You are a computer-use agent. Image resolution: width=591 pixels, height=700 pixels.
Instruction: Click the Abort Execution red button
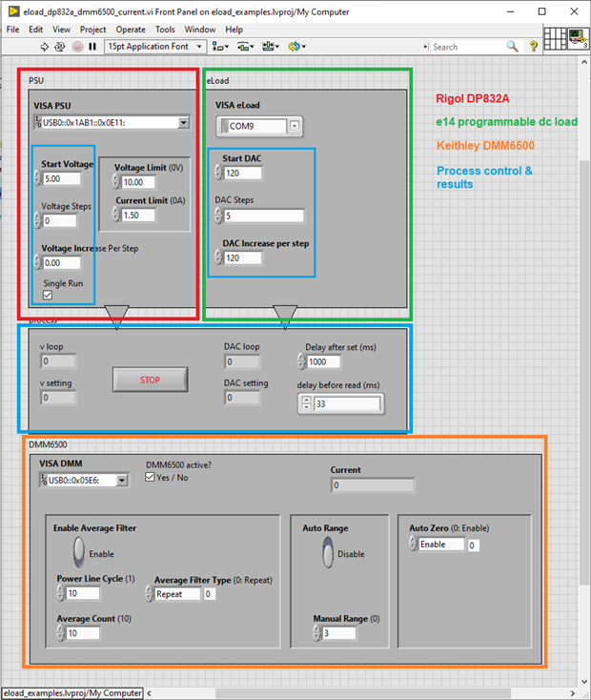[x=77, y=47]
